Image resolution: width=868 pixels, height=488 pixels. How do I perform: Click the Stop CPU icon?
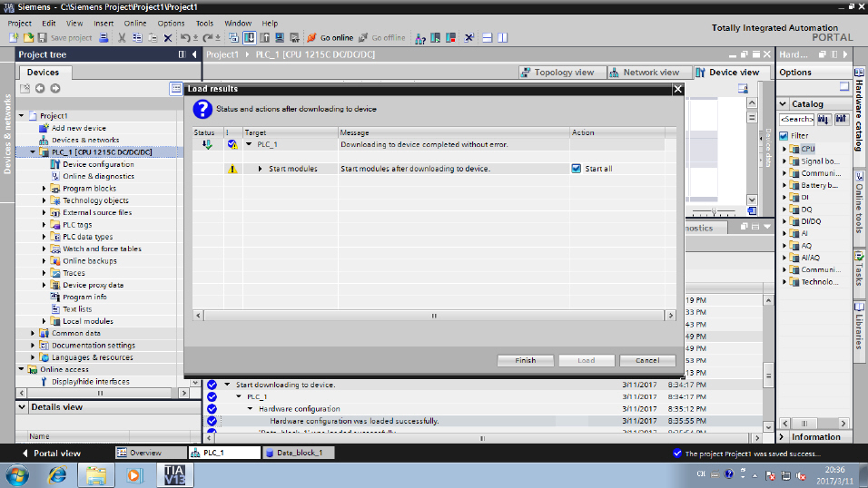(x=451, y=37)
